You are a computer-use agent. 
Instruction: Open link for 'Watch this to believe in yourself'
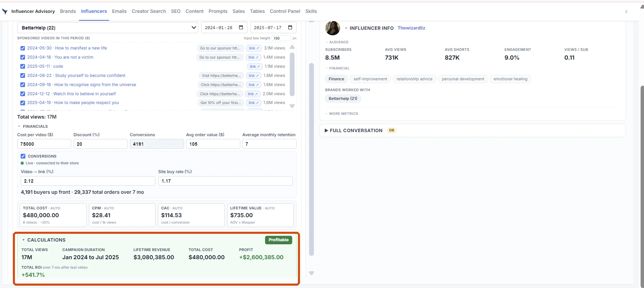[253, 94]
